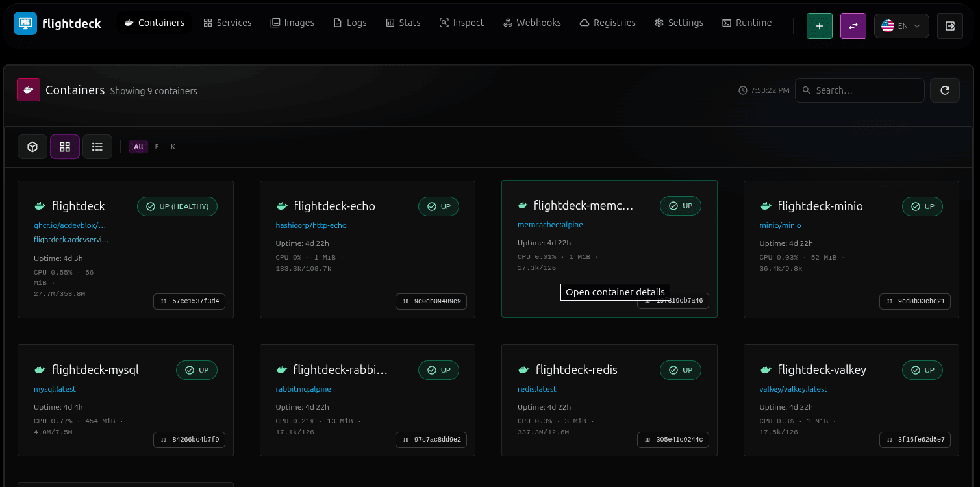
Task: Copy container ID 84266bc4b7f9
Action: (190, 440)
